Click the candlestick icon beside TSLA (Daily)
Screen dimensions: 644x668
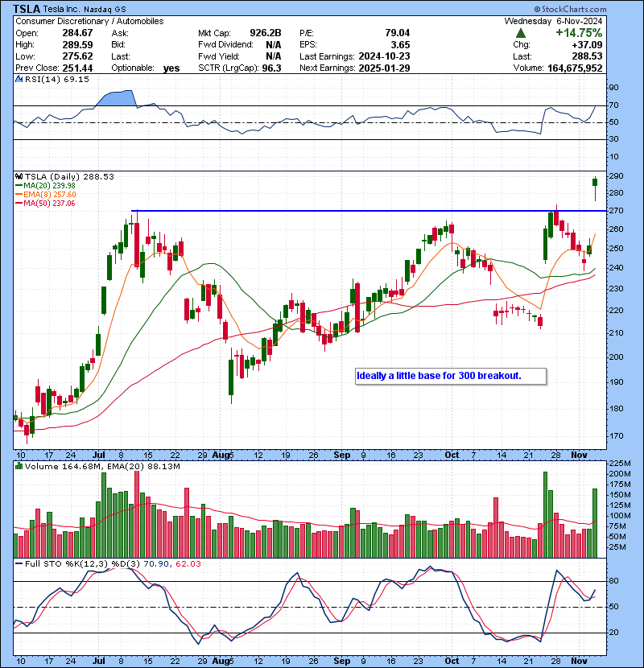click(19, 176)
